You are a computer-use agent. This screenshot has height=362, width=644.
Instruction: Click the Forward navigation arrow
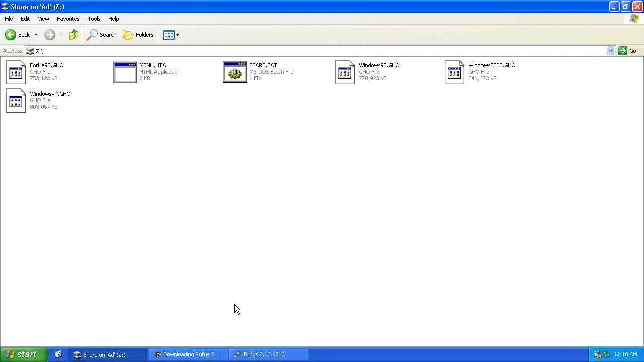49,35
